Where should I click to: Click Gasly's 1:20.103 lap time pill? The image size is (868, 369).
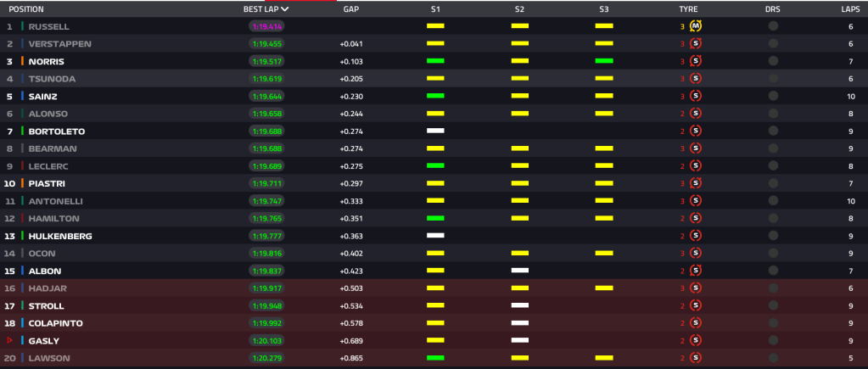(266, 341)
